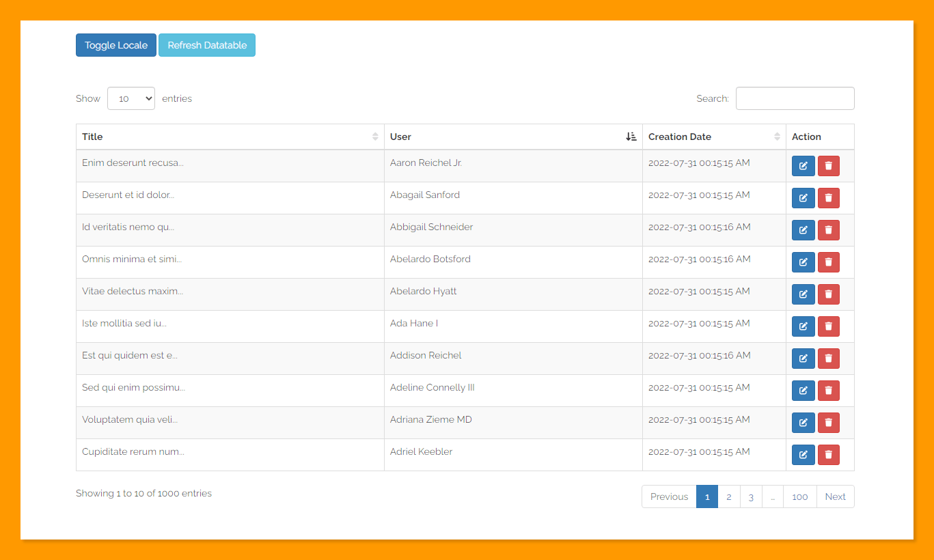Image resolution: width=934 pixels, height=560 pixels.
Task: Select page 3 in pagination
Action: coord(751,496)
